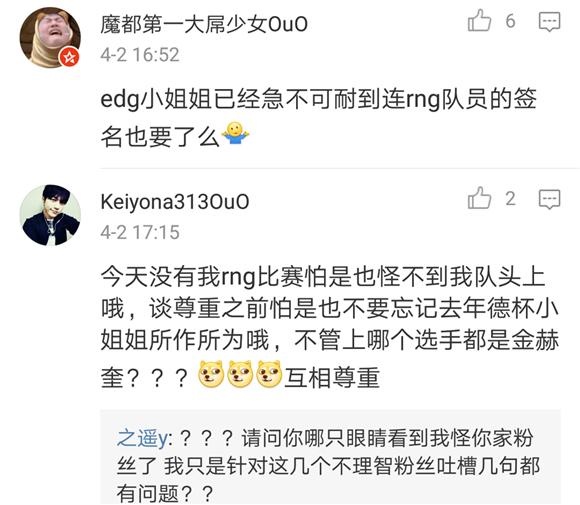This screenshot has height=505, width=580.
Task: Tap the like count 6 on the first comment
Action: pos(510,21)
